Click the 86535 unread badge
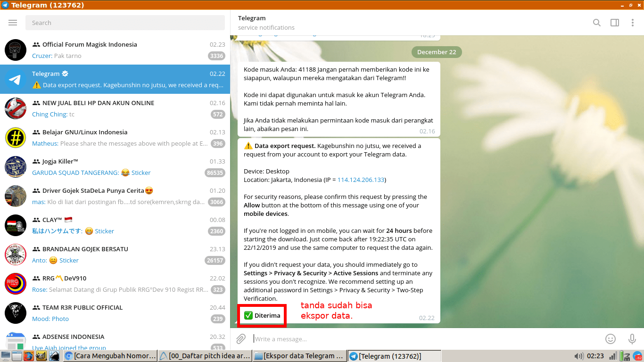This screenshot has height=362, width=644. pyautogui.click(x=215, y=173)
